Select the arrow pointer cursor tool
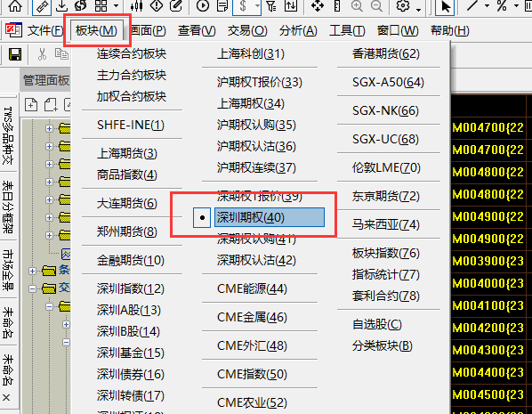Viewport: 532px width, 414px height. click(445, 6)
